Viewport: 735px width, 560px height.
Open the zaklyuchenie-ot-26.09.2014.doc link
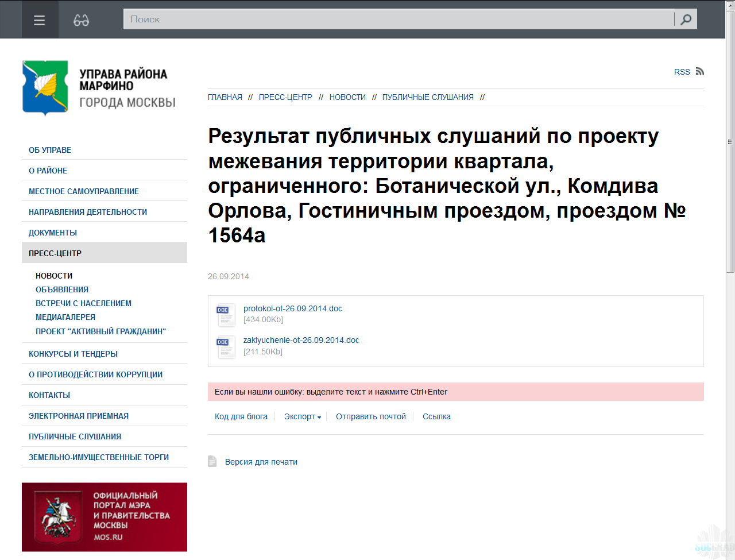pyautogui.click(x=301, y=340)
